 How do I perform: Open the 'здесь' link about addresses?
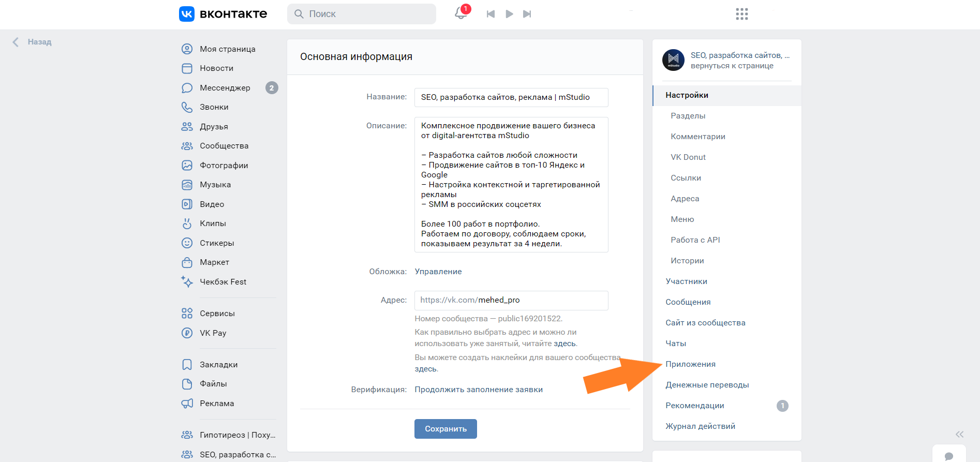[565, 344]
